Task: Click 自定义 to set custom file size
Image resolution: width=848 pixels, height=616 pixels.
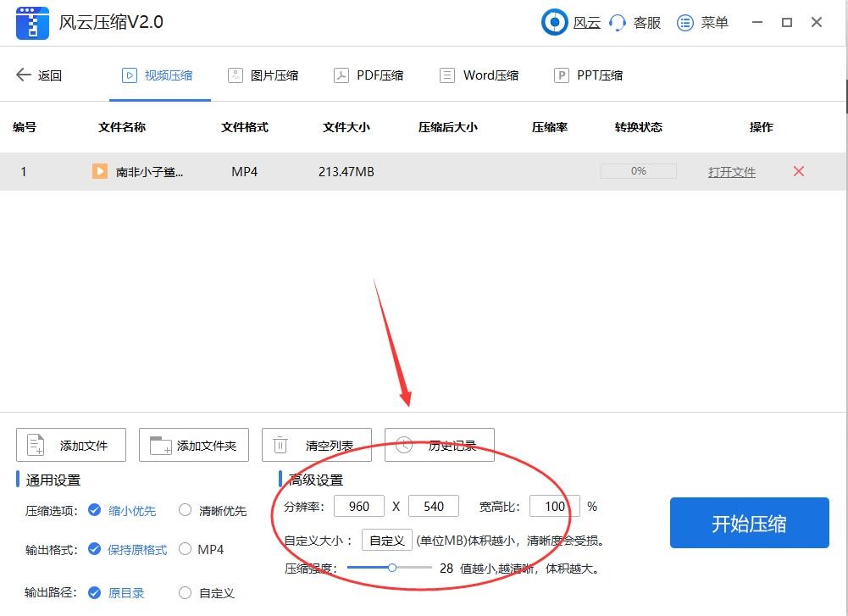Action: click(386, 540)
